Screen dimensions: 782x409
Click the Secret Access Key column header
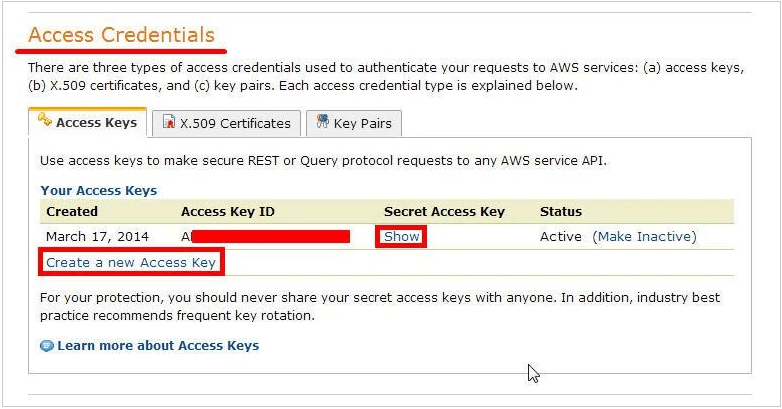[x=444, y=212]
